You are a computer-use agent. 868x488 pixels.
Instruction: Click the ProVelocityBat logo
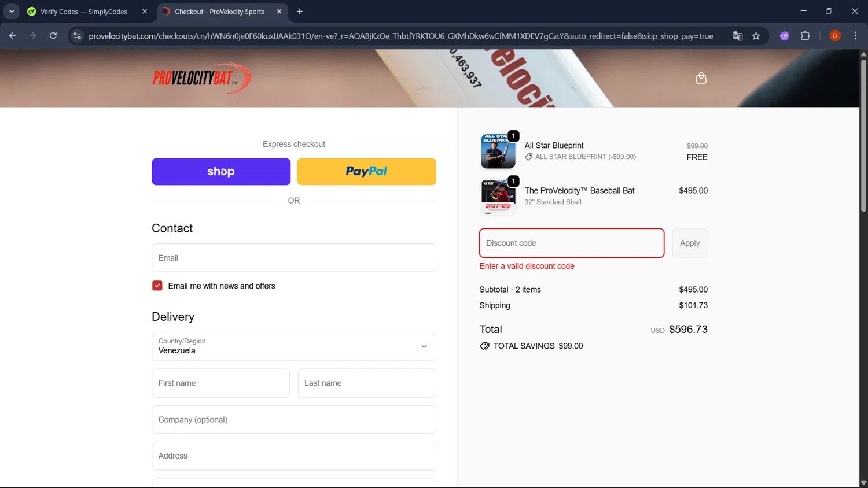pos(202,78)
